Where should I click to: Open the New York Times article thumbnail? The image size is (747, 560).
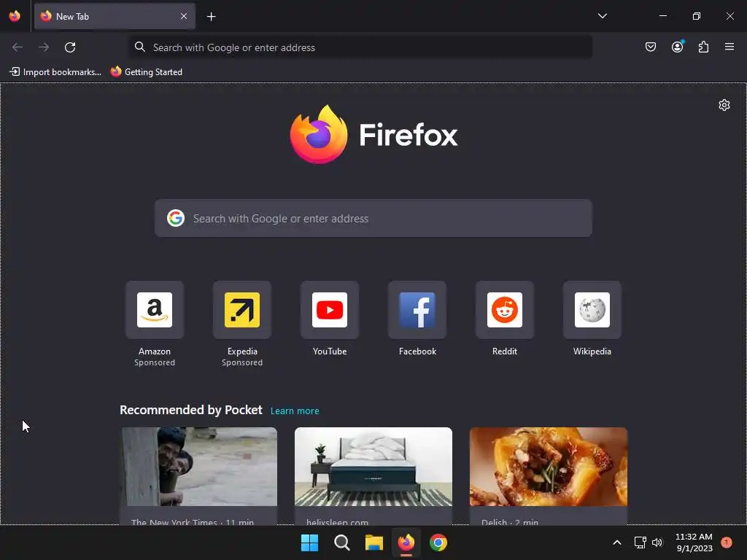(198, 467)
